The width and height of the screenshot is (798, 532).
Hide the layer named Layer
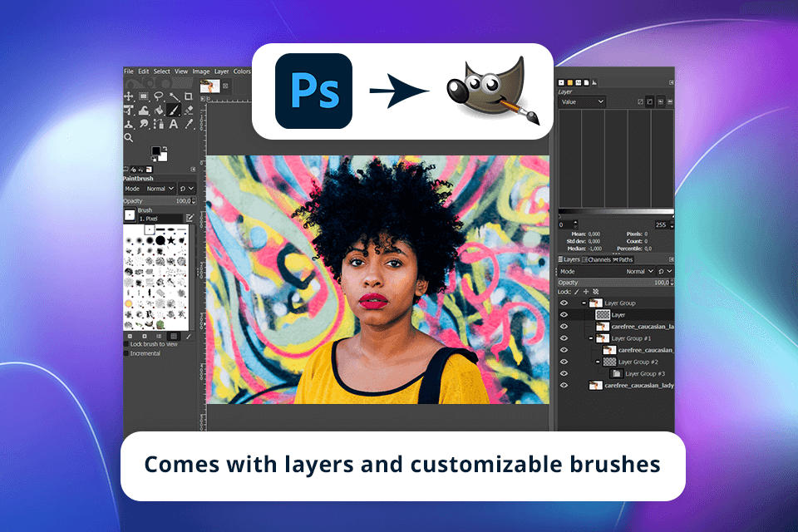(564, 314)
